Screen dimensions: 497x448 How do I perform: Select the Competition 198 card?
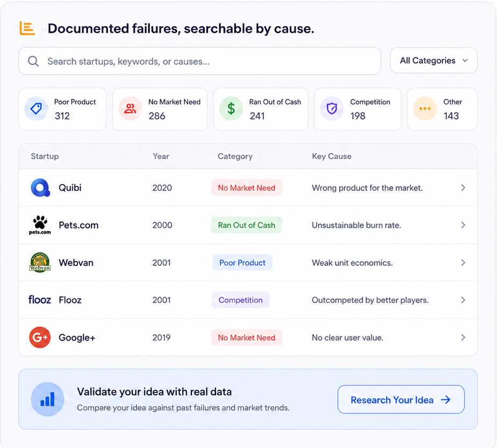point(357,109)
